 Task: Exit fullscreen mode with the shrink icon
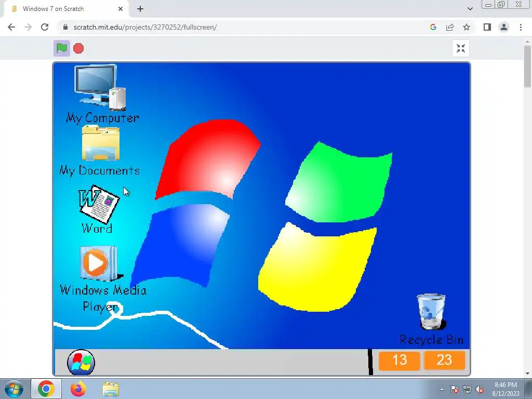(x=461, y=48)
